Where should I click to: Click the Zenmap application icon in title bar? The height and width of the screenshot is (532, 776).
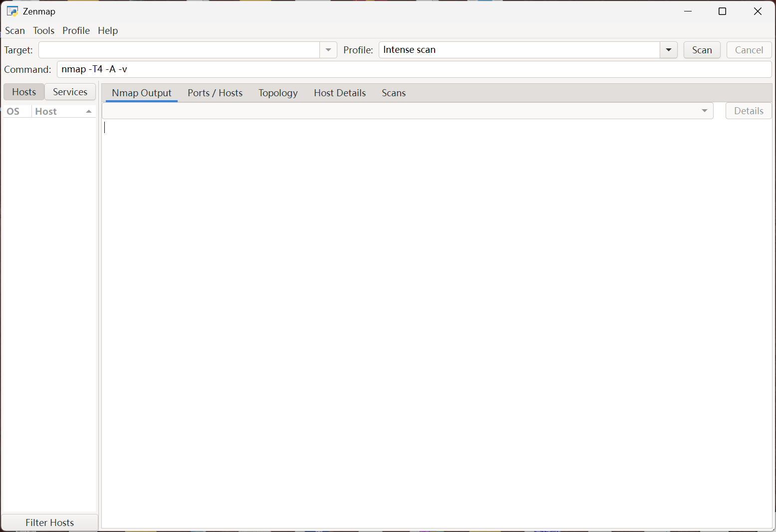click(12, 11)
